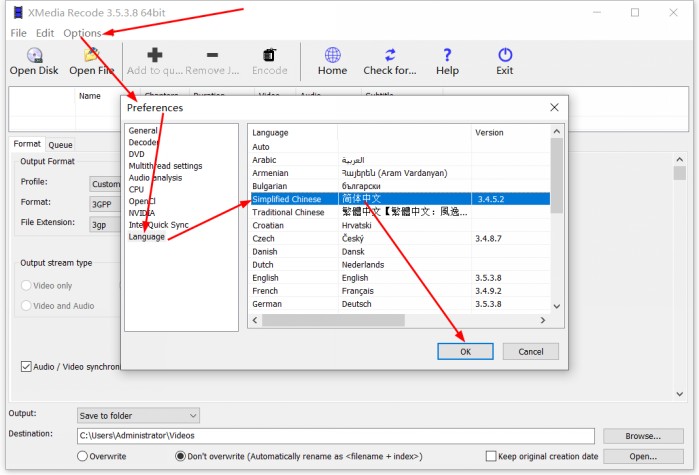The width and height of the screenshot is (699, 475).
Task: Click the Destination path field
Action: (x=336, y=436)
